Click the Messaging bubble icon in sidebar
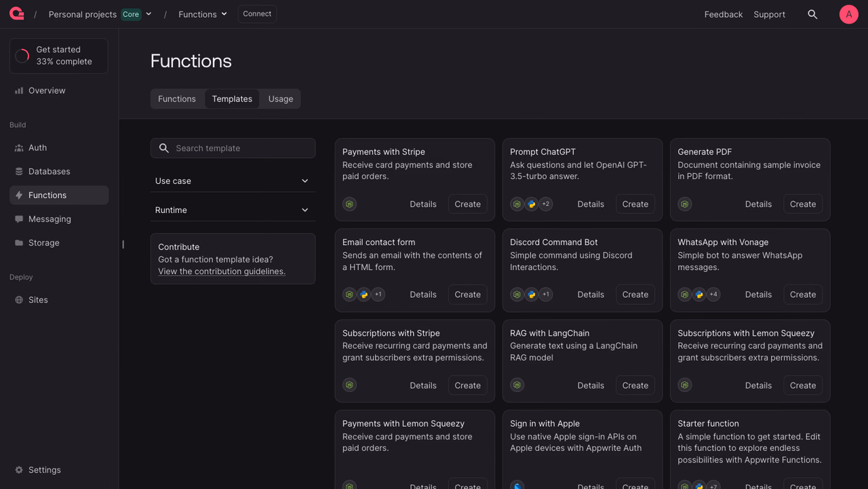The width and height of the screenshot is (868, 489). click(19, 219)
